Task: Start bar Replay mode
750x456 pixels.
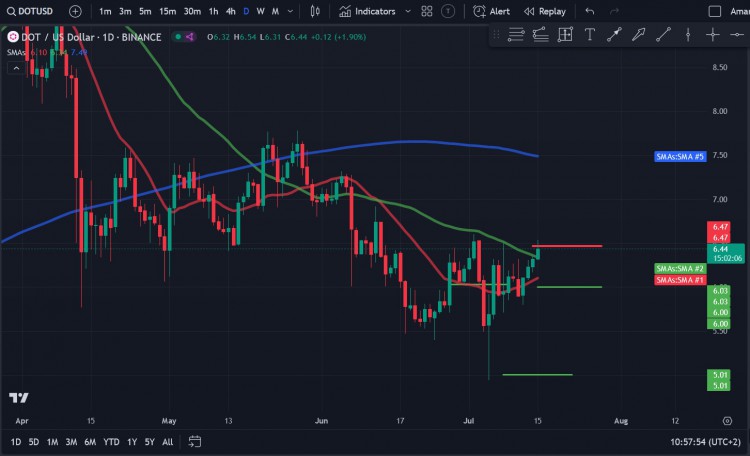Action: 544,11
